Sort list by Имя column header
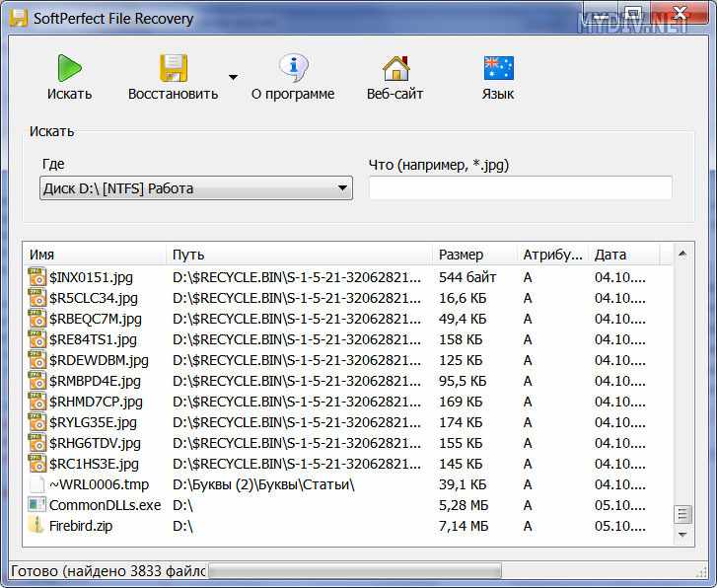Screen dimensions: 717x588 pos(95,255)
